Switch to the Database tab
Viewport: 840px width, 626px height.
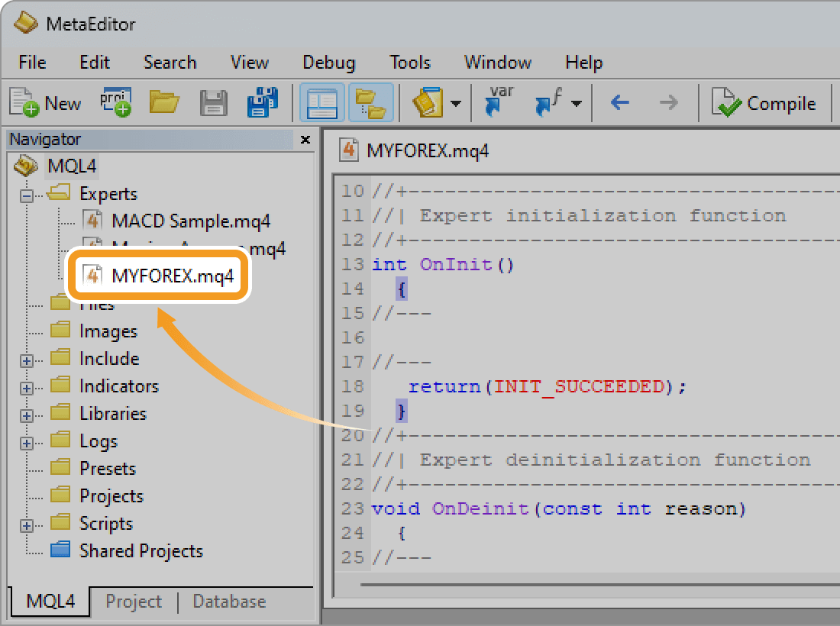pos(229,602)
